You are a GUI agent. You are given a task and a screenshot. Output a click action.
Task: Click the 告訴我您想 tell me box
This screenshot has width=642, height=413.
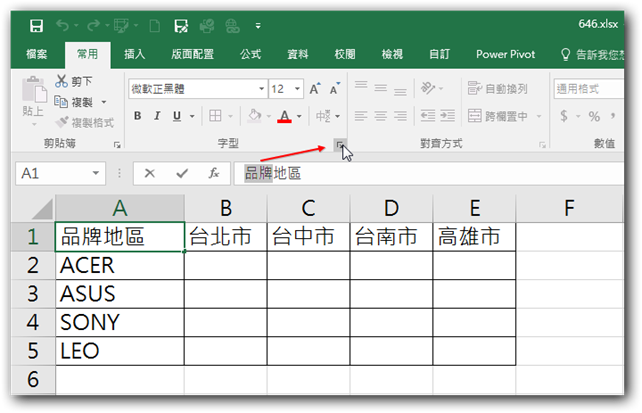[x=592, y=54]
